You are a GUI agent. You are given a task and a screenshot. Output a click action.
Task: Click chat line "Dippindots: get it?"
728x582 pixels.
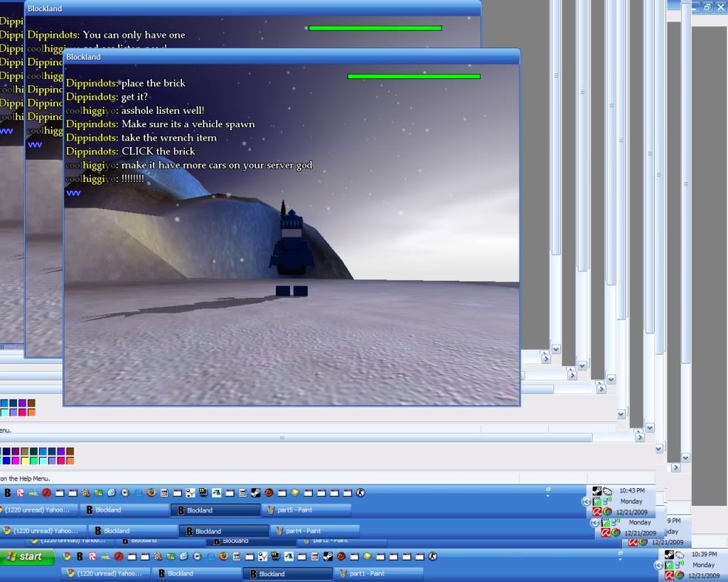click(x=107, y=97)
